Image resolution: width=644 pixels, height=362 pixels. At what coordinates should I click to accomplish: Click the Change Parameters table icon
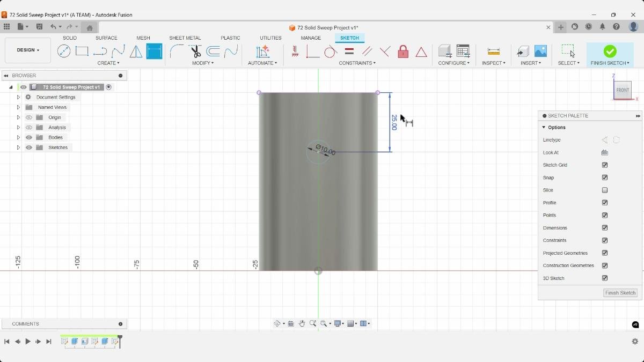tap(463, 51)
